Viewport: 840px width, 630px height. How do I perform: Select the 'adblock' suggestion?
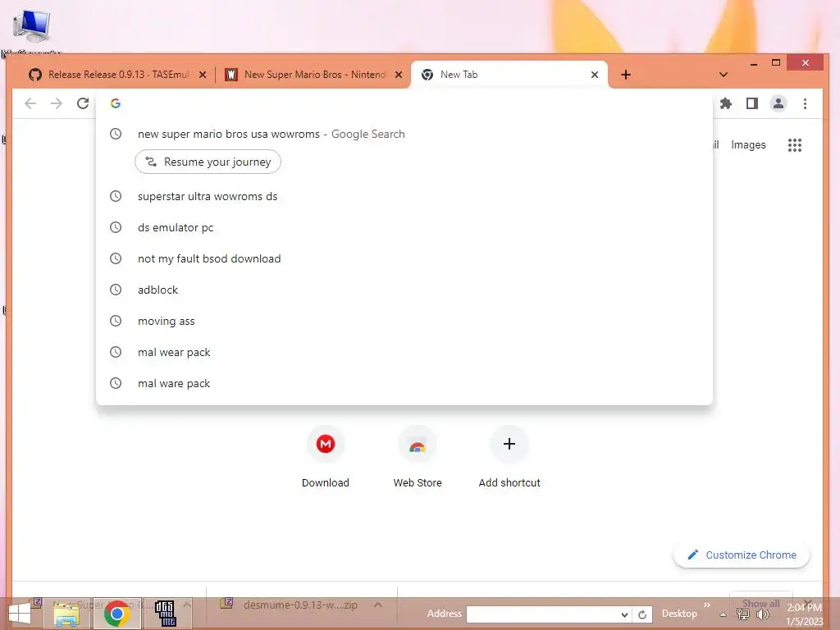404,290
